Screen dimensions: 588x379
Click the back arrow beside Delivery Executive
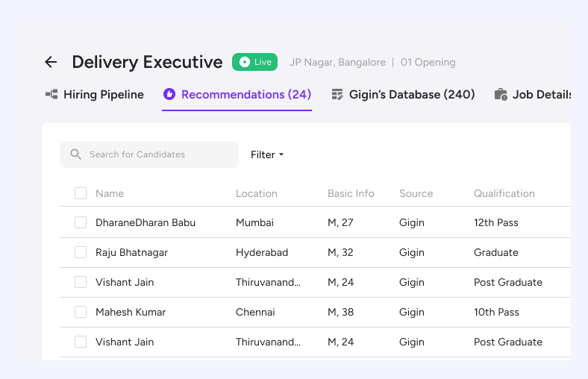tap(51, 62)
